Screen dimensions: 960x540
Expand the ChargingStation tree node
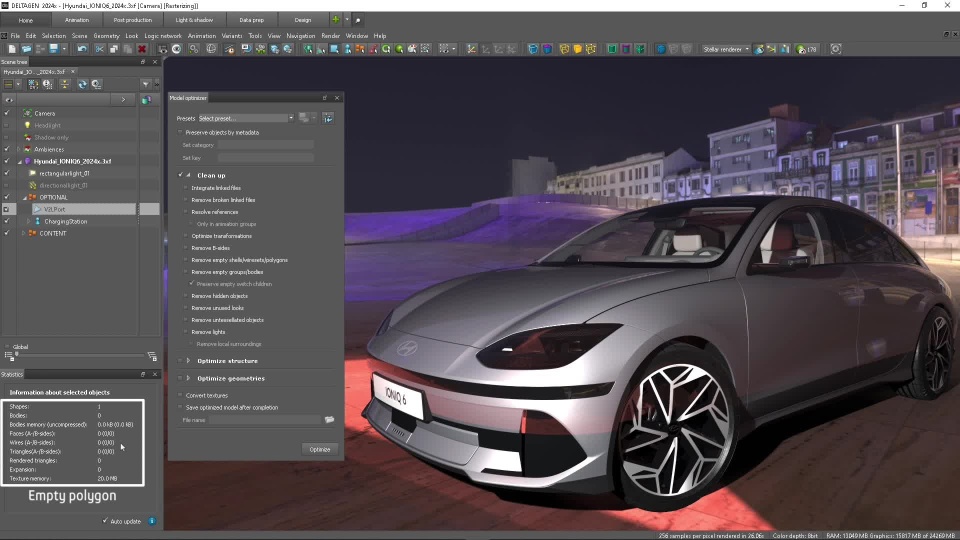pos(28,221)
